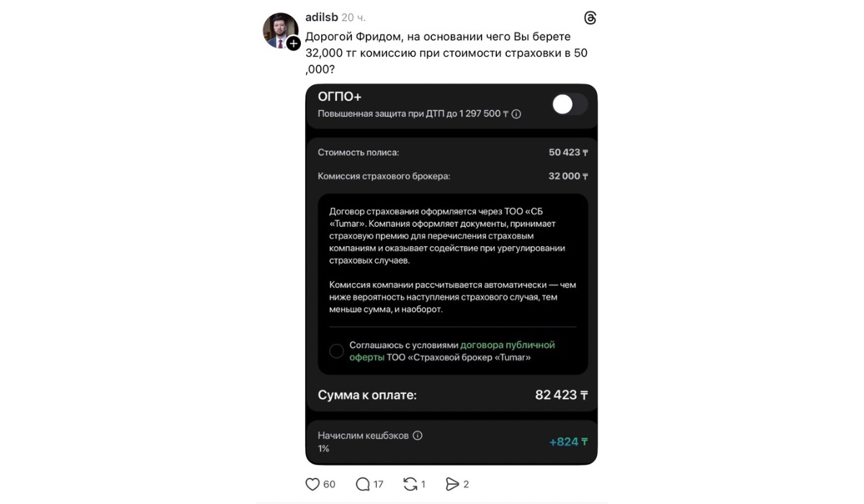Viewport: 864px width, 504px height.
Task: Follow adilsb via the plus badge
Action: click(293, 44)
